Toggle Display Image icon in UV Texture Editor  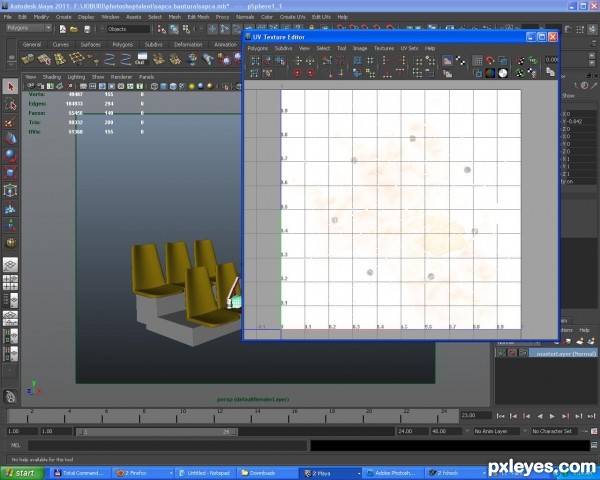447,60
